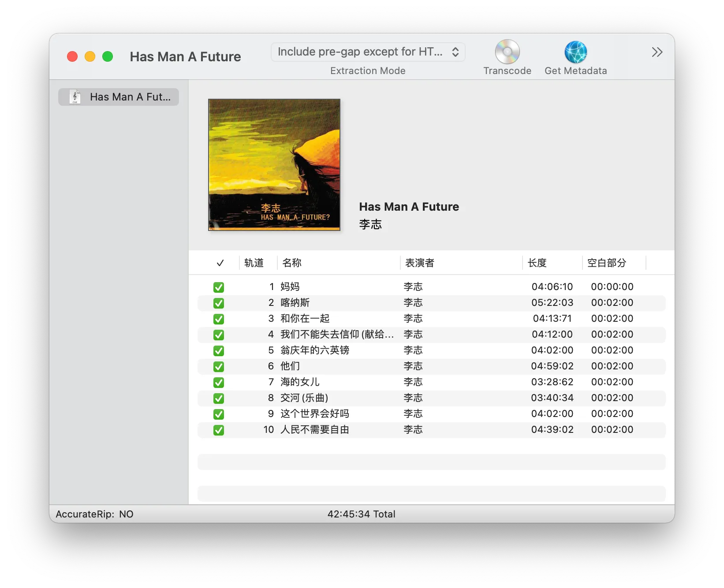Sort by 长度 column header

point(537,263)
